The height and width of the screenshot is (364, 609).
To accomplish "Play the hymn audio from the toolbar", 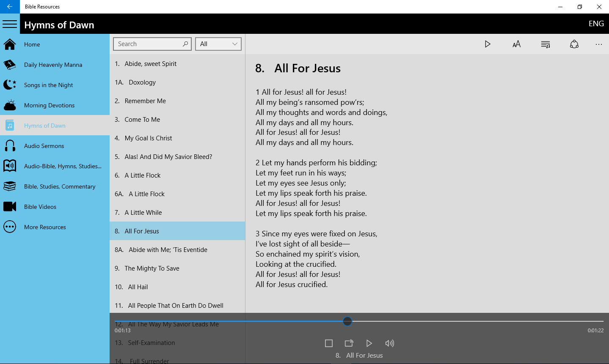I will [x=488, y=44].
